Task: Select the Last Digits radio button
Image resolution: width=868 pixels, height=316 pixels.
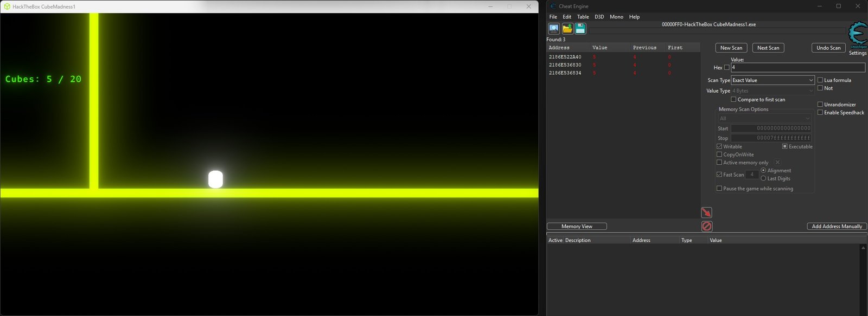Action: tap(763, 178)
